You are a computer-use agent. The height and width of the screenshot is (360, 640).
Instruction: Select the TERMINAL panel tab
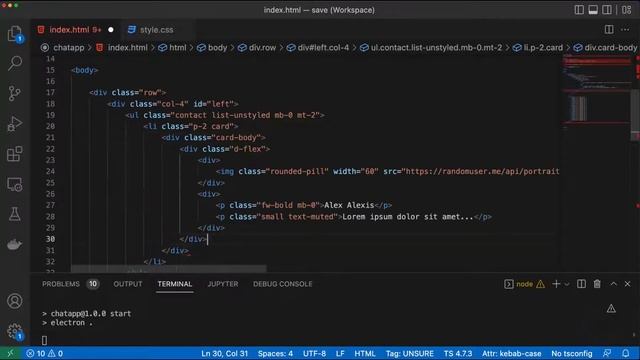click(175, 284)
